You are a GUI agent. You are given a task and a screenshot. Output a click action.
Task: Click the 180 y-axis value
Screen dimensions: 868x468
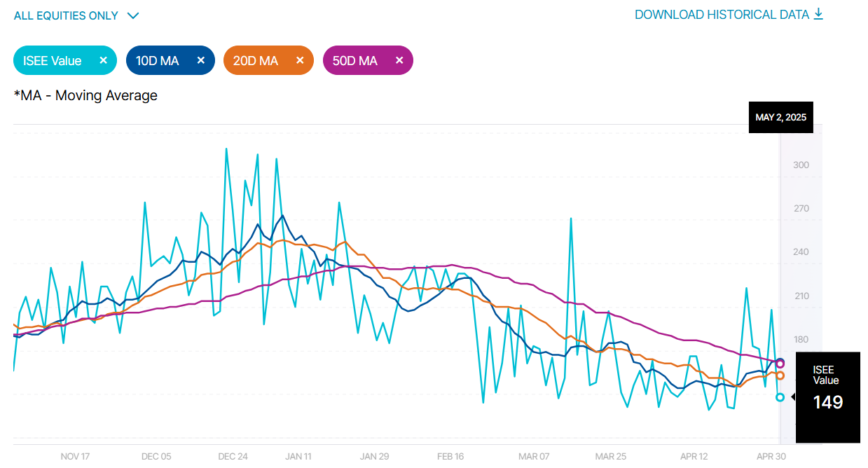[801, 340]
